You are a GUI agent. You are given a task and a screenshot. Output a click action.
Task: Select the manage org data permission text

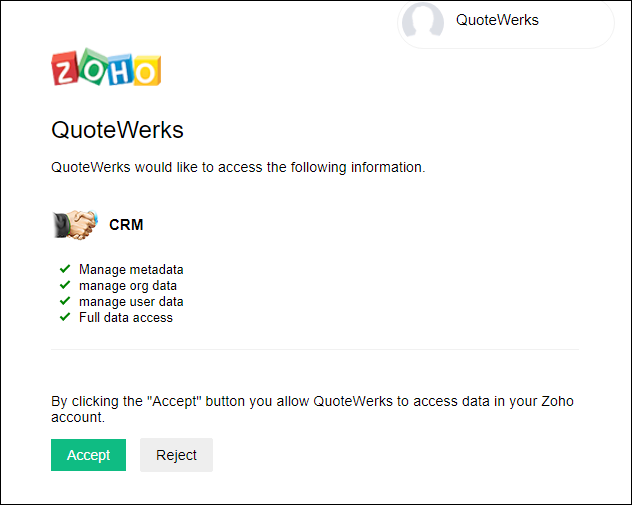tap(128, 285)
